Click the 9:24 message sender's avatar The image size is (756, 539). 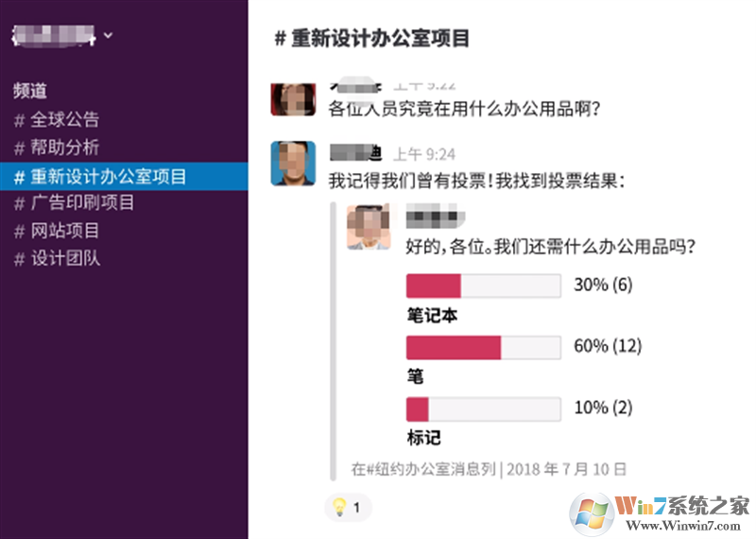[293, 163]
